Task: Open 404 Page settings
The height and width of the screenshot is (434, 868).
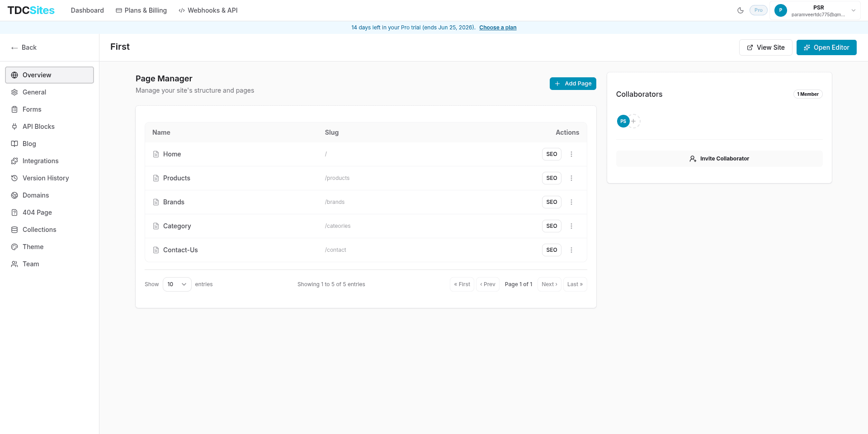Action: click(49, 212)
